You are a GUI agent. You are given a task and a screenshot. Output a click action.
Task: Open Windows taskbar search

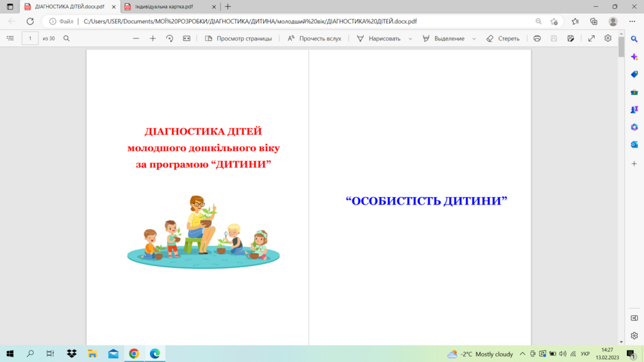pos(30,353)
